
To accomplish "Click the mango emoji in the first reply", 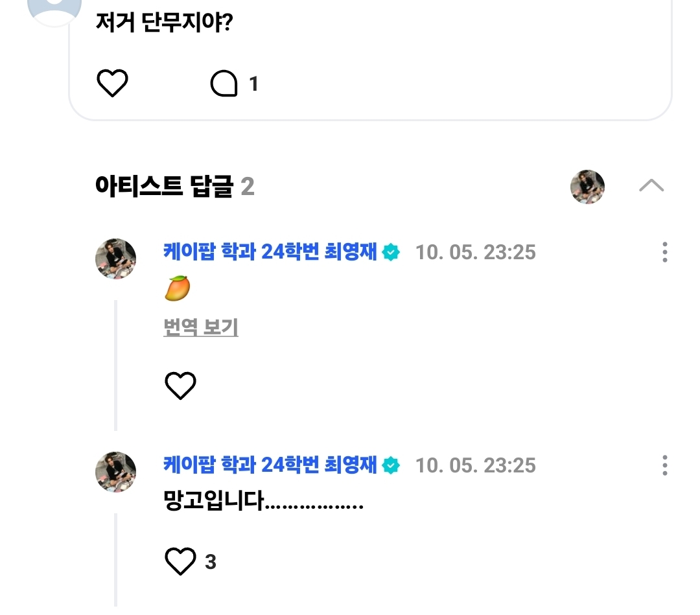I will click(x=177, y=288).
